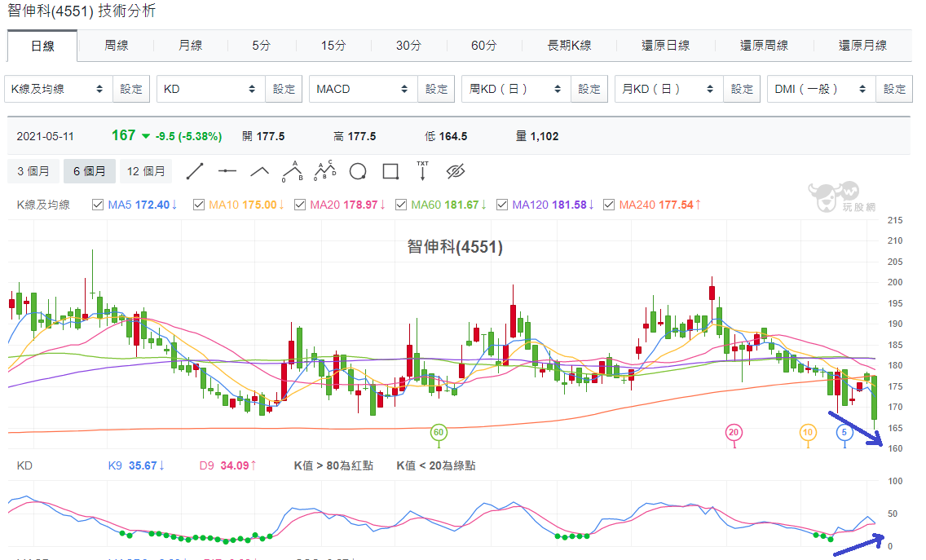Set chart range to 6 個月
Image resolution: width=926 pixels, height=560 pixels.
click(x=89, y=171)
